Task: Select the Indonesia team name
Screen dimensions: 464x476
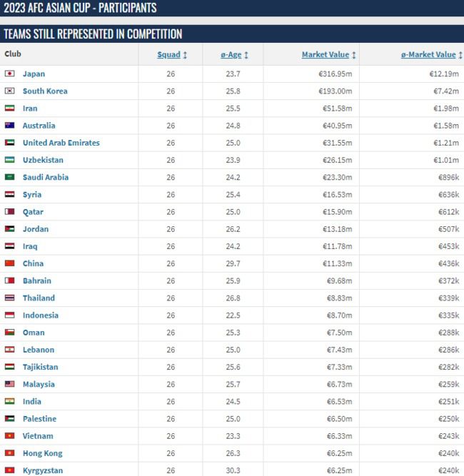Action: click(41, 315)
